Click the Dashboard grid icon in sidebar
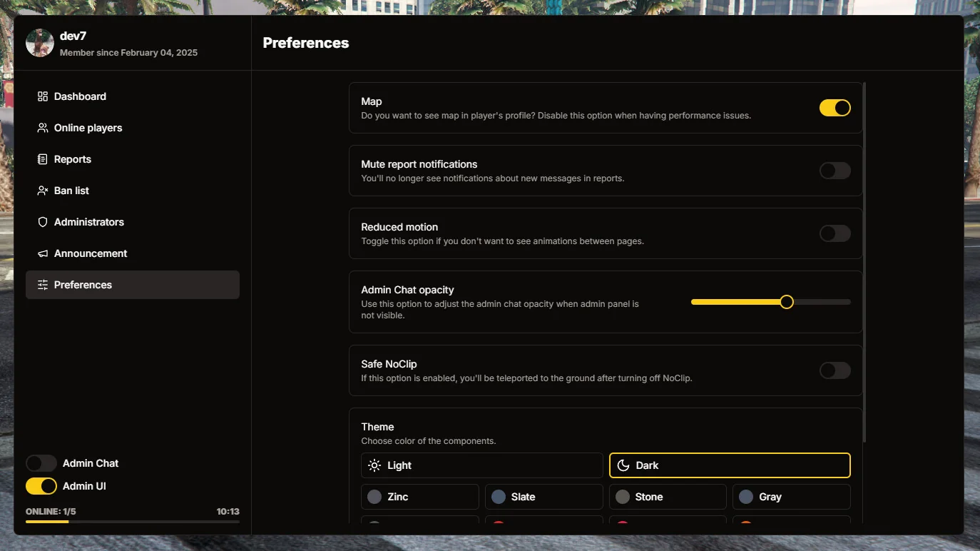The width and height of the screenshot is (980, 551). click(43, 96)
